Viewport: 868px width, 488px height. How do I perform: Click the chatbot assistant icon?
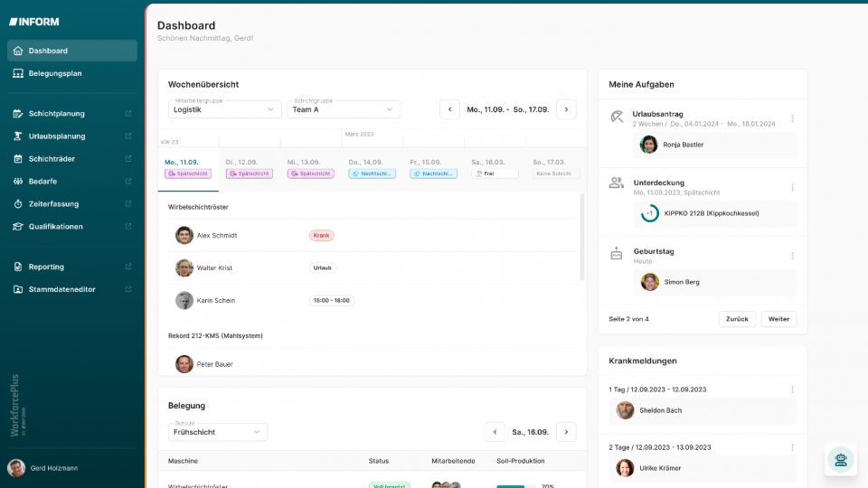click(x=840, y=460)
